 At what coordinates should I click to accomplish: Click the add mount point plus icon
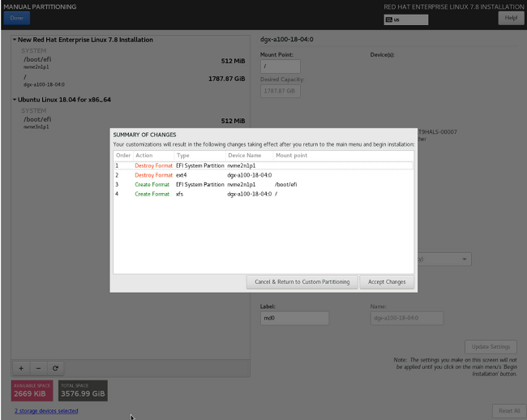[21, 367]
